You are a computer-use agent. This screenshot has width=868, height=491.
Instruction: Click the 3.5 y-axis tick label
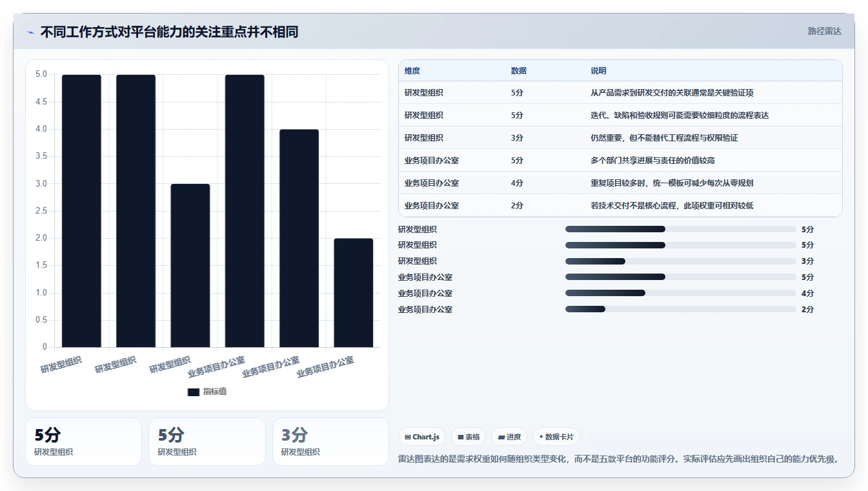pyautogui.click(x=41, y=156)
